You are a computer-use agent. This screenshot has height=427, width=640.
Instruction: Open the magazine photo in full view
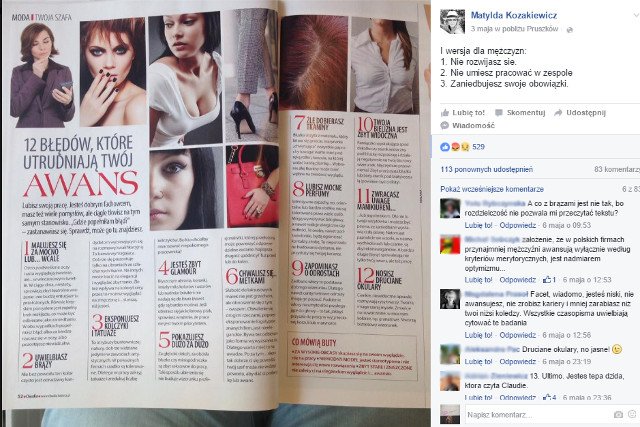[216, 204]
